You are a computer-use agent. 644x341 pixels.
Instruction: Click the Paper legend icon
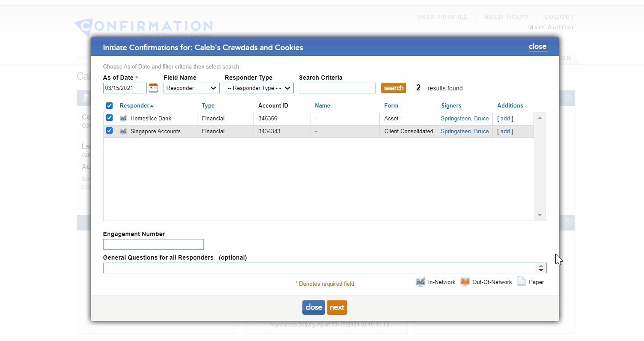click(522, 281)
